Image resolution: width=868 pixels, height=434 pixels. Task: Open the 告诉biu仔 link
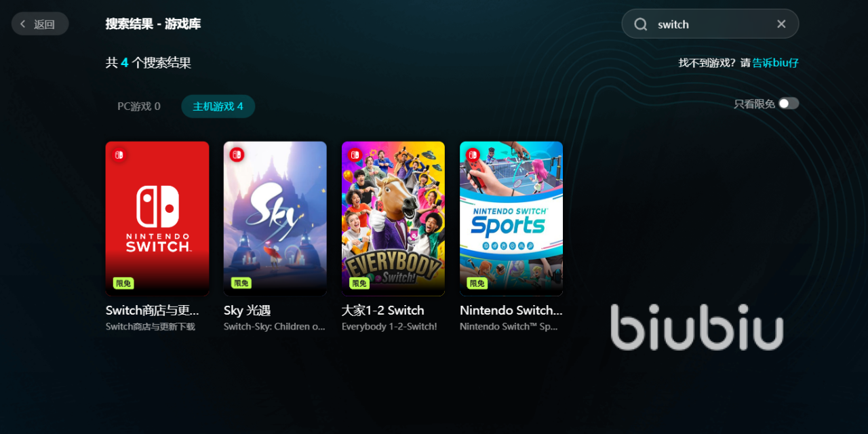775,62
